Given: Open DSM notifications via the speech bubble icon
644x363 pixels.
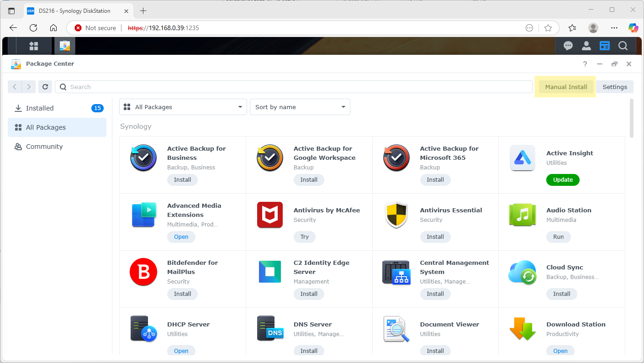Looking at the screenshot, I should coord(568,46).
